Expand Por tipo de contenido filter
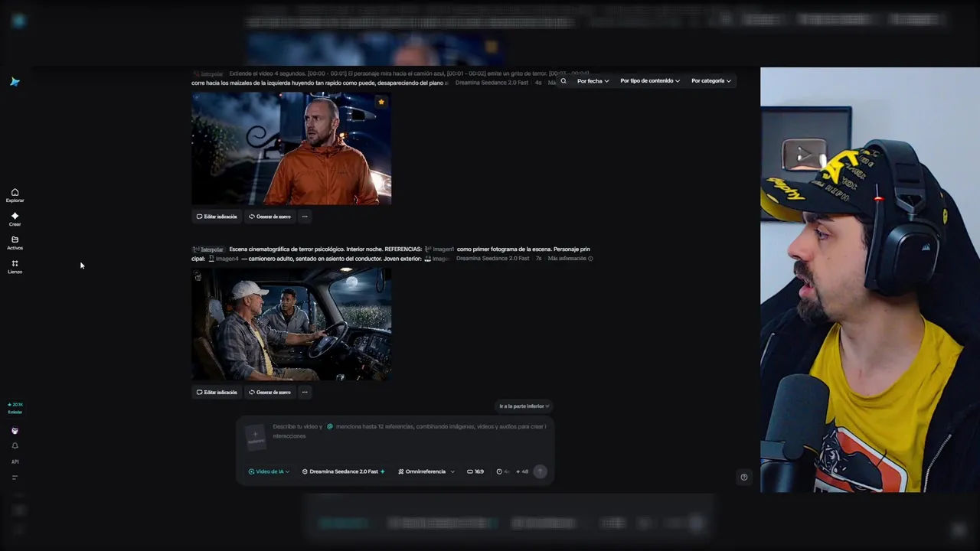 click(650, 80)
